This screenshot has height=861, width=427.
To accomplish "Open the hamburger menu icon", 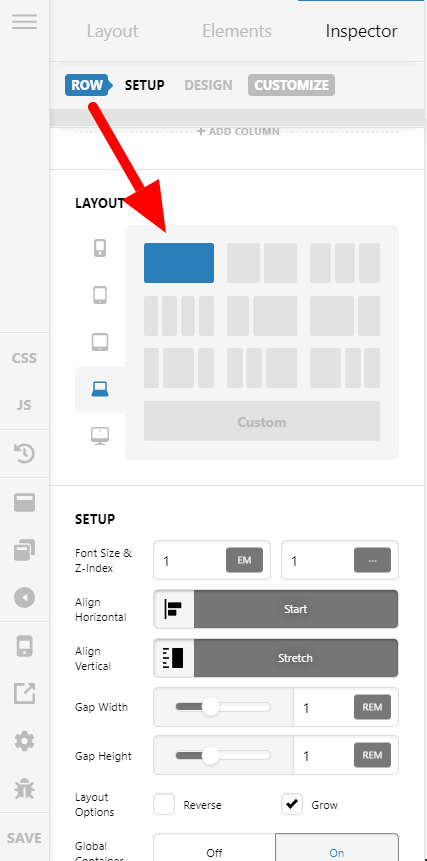I will (x=25, y=22).
